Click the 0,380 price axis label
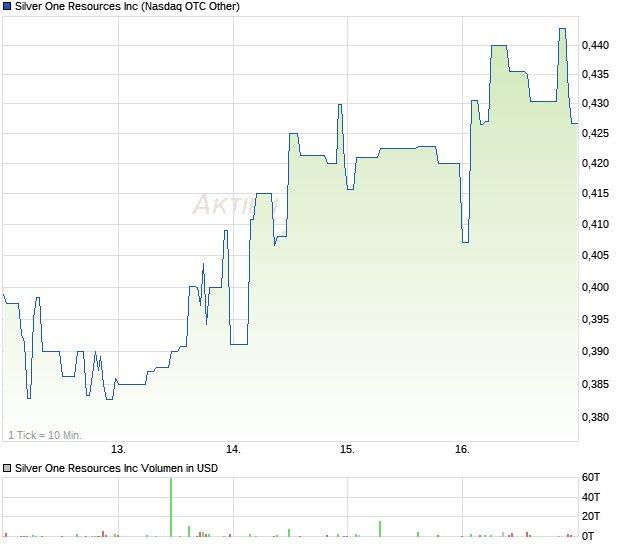 point(595,417)
